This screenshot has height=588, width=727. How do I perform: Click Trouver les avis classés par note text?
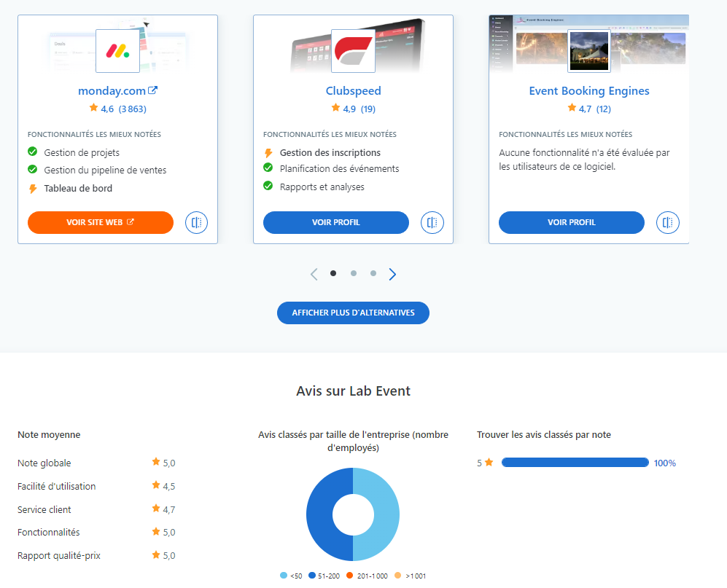coord(544,435)
